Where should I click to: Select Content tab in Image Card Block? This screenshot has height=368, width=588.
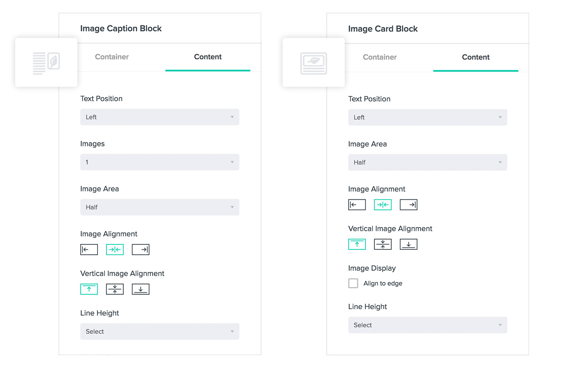475,57
